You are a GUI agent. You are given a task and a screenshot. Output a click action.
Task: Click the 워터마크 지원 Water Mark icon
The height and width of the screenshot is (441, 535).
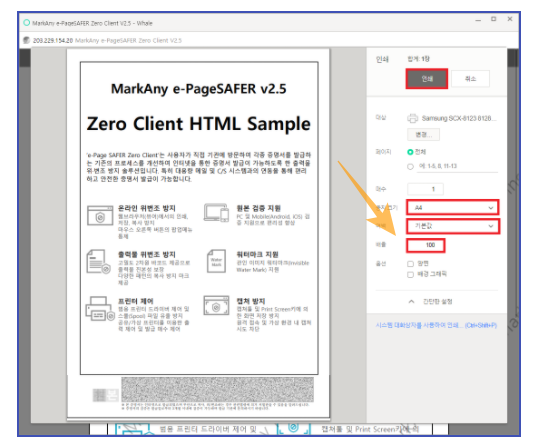pos(216,261)
